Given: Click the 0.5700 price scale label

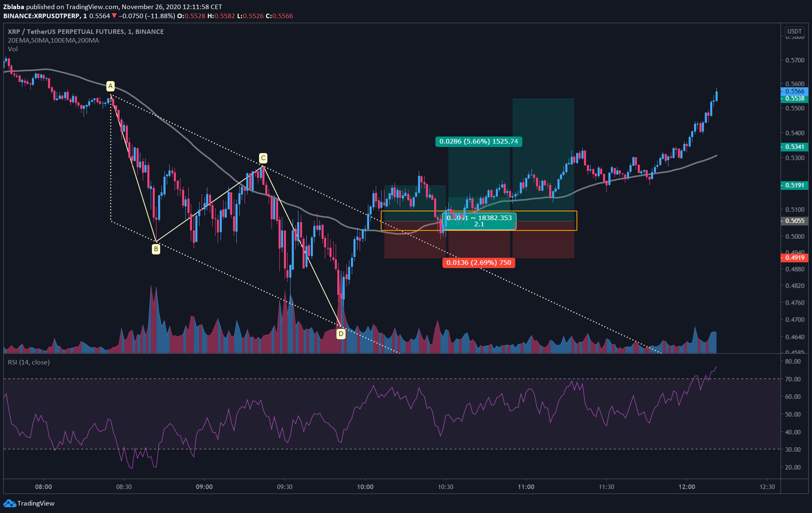Looking at the screenshot, I should pyautogui.click(x=795, y=60).
